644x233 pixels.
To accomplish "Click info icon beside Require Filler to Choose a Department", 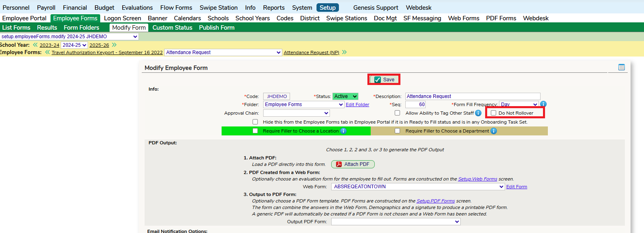I will coord(494,131).
